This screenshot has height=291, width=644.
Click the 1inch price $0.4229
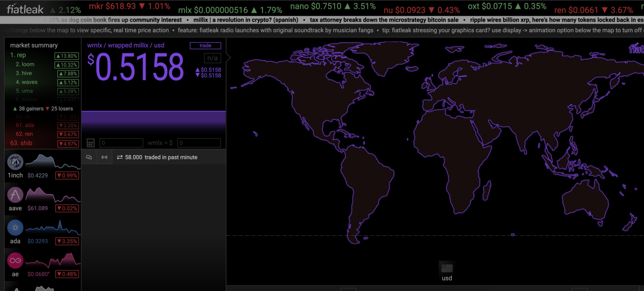click(38, 175)
